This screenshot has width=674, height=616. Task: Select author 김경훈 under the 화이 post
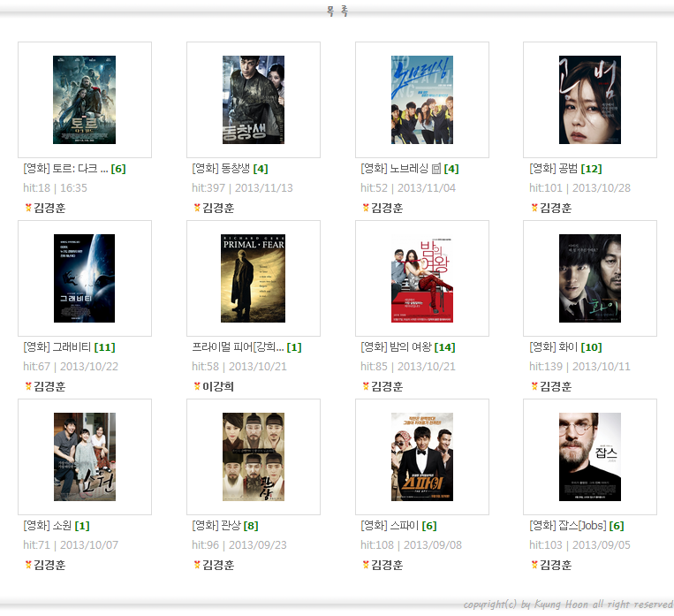click(556, 387)
